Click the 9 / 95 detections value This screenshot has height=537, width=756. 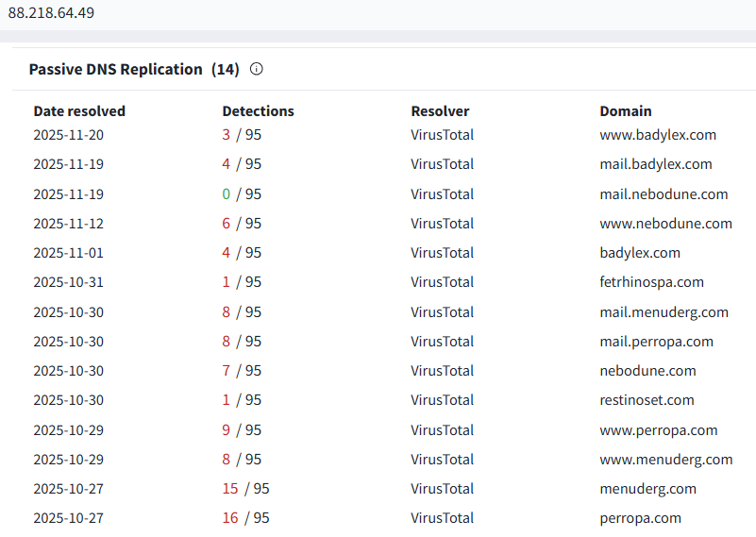(x=242, y=430)
